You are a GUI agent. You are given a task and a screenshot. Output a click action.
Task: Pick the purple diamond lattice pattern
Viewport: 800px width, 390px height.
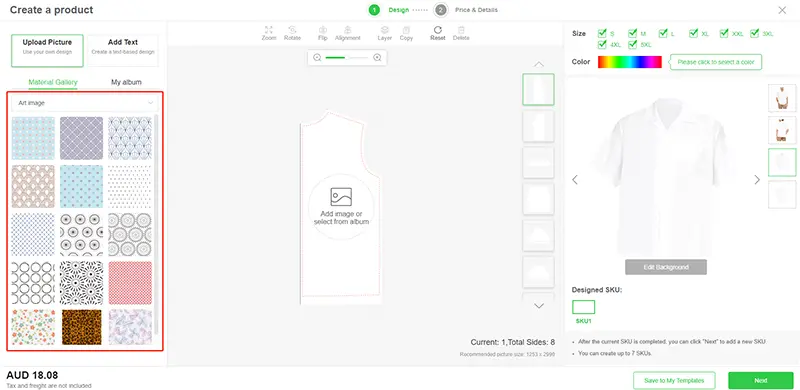(82, 138)
